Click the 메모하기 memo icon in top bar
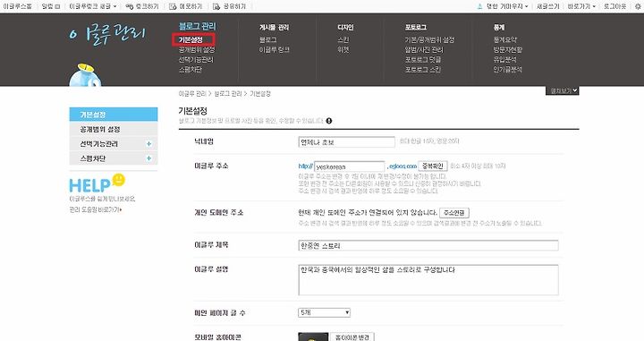 click(173, 6)
